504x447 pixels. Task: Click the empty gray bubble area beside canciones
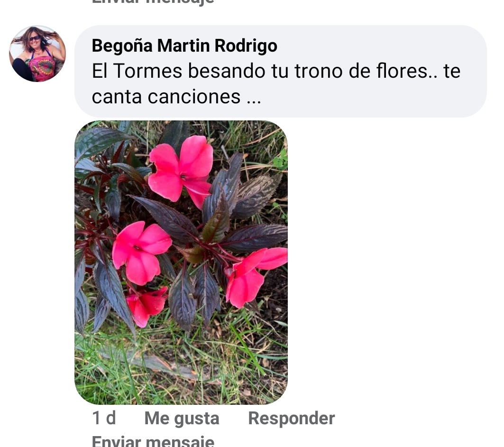tap(370, 98)
